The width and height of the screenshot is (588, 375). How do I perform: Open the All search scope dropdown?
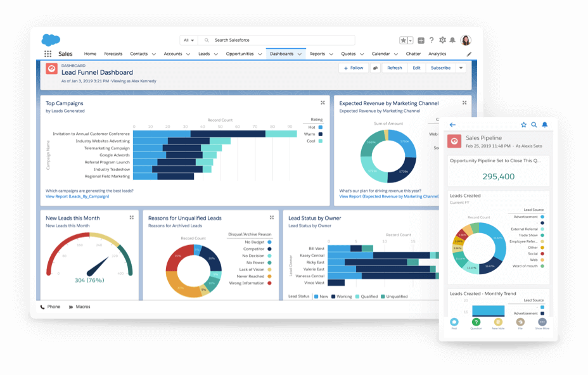pos(189,40)
